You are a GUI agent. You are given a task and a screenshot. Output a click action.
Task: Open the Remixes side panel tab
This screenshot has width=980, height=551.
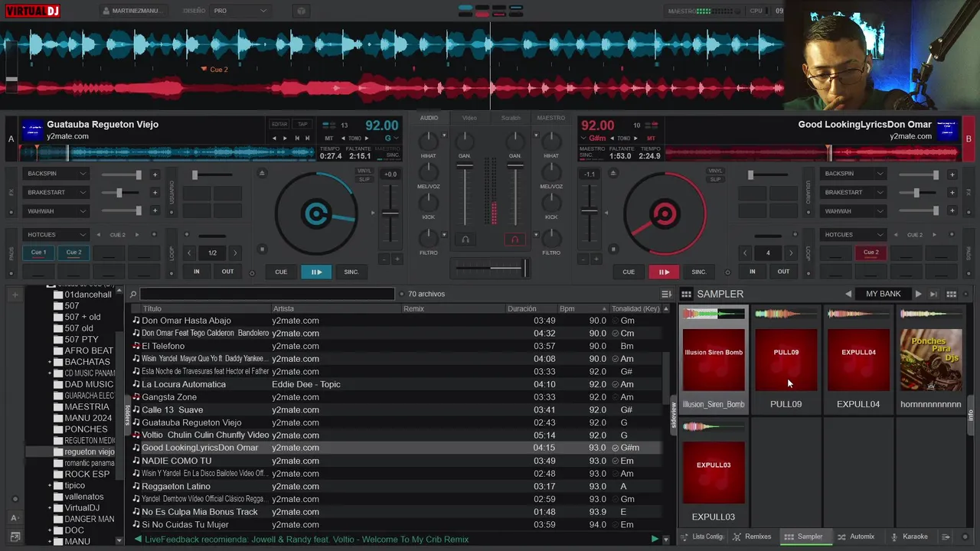752,536
